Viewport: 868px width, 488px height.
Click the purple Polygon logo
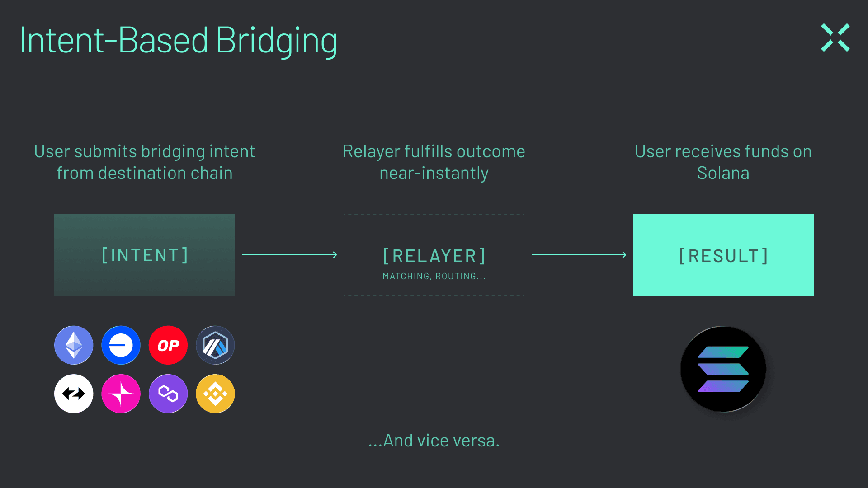point(168,394)
